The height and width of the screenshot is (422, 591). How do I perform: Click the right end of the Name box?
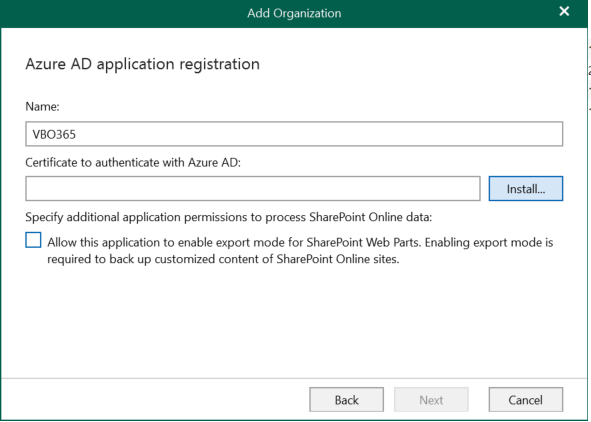(x=554, y=134)
